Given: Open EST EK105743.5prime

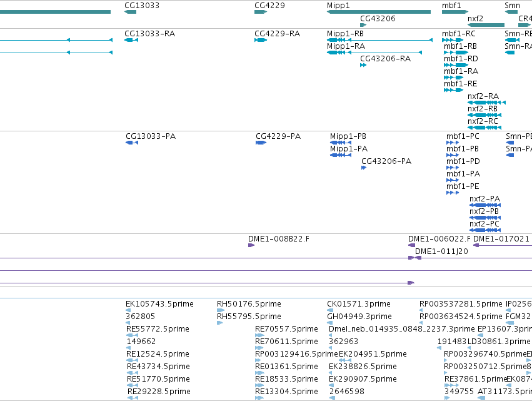Looking at the screenshot, I should [159, 304].
